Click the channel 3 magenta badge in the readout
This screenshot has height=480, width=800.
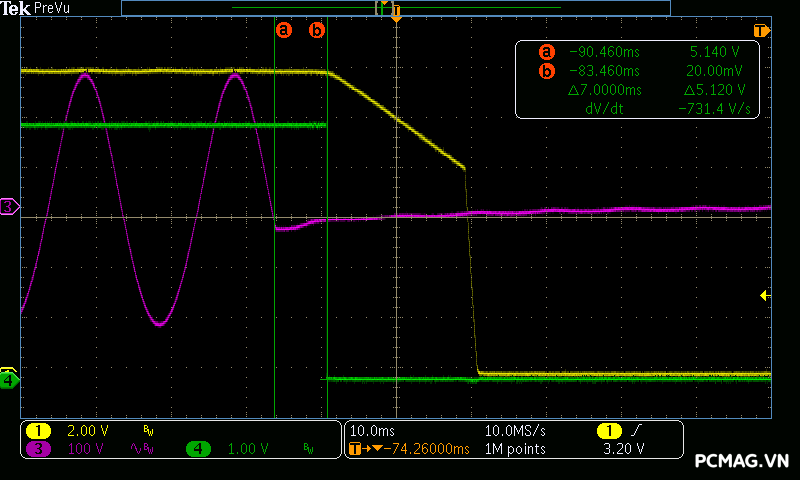(x=38, y=449)
